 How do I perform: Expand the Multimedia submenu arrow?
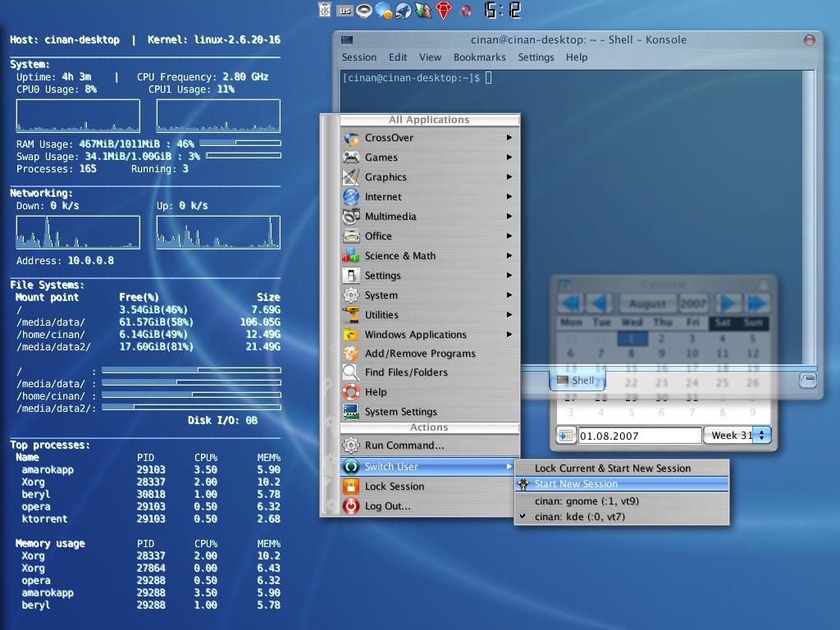coord(509,217)
